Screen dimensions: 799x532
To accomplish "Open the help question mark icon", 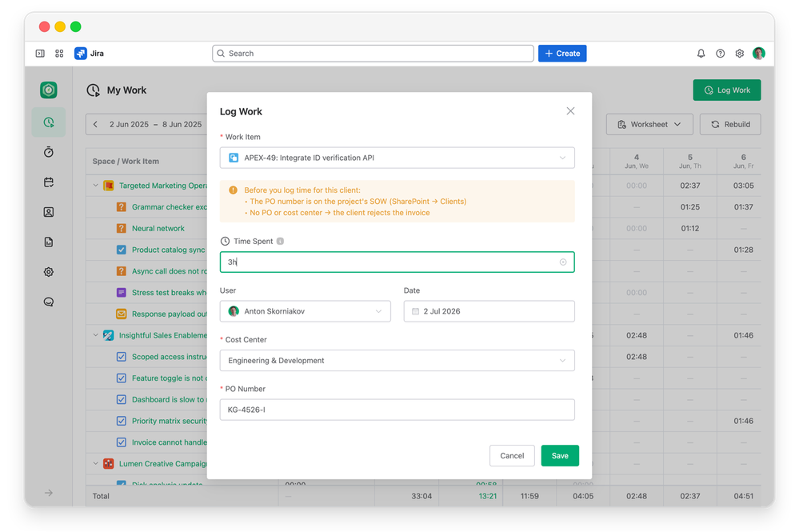I will 720,54.
